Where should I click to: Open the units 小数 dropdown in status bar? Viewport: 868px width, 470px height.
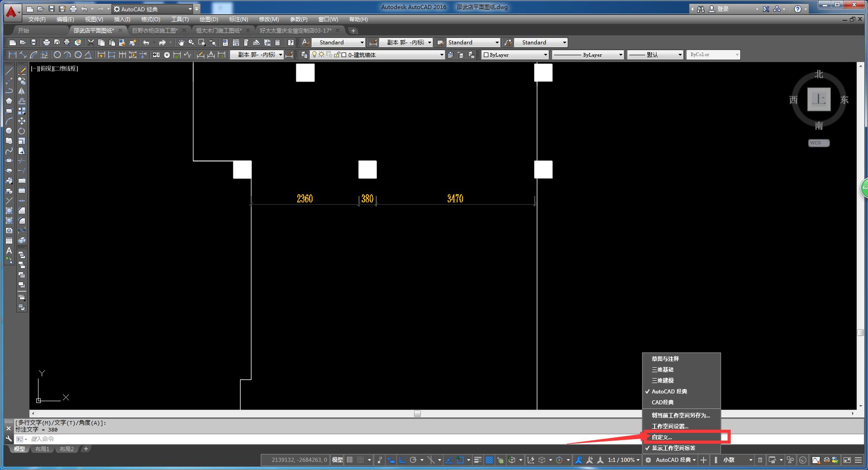click(738, 460)
